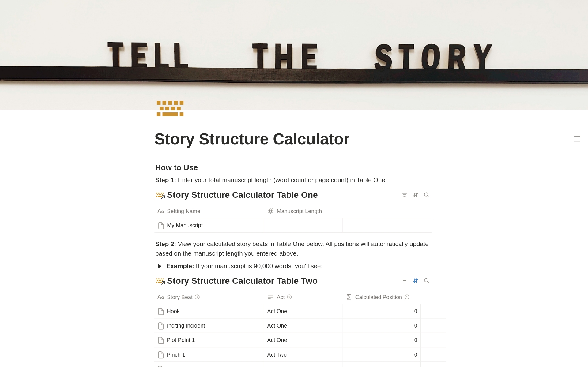588x367 pixels.
Task: Click the Story Structure Calculator page title
Action: [252, 139]
